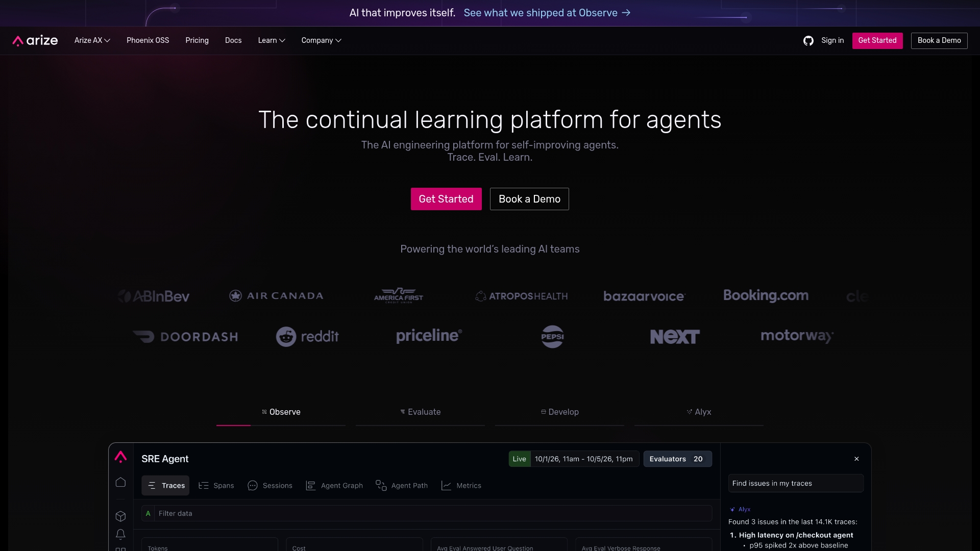Click the reddit logo
The width and height of the screenshot is (980, 551).
(x=307, y=337)
